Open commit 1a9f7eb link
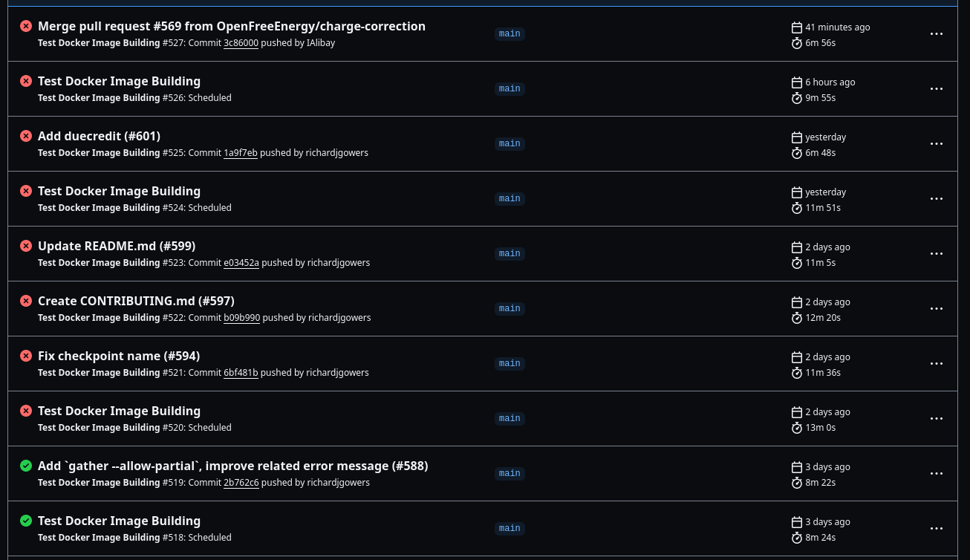970x560 pixels. point(241,153)
